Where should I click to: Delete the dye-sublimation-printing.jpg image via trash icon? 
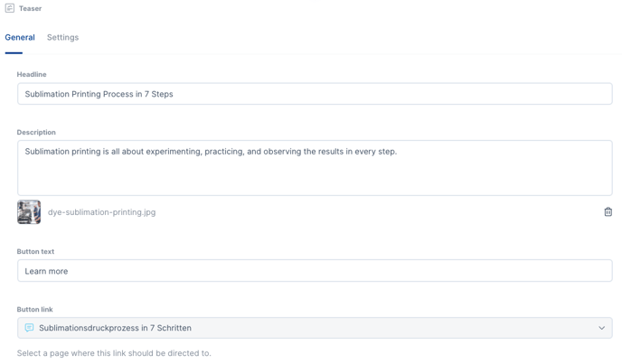(608, 212)
